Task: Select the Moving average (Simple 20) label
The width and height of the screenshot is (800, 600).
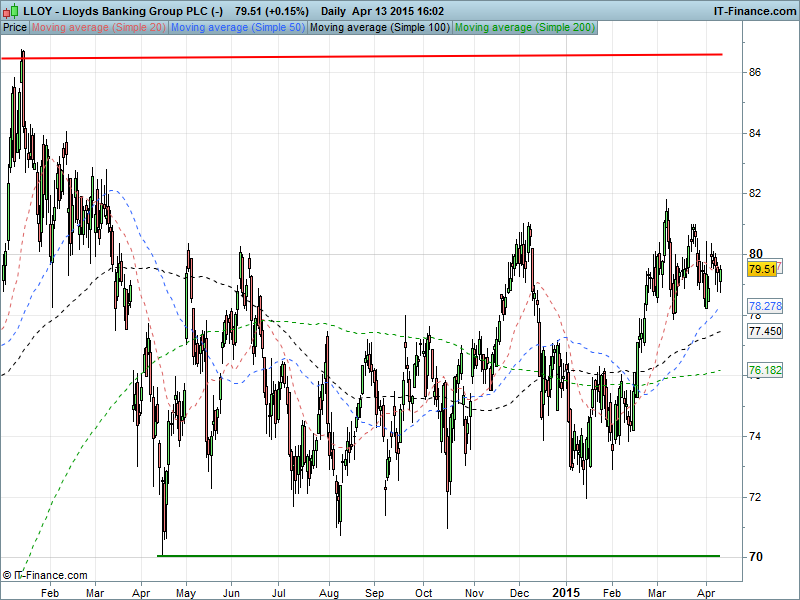Action: pyautogui.click(x=99, y=27)
